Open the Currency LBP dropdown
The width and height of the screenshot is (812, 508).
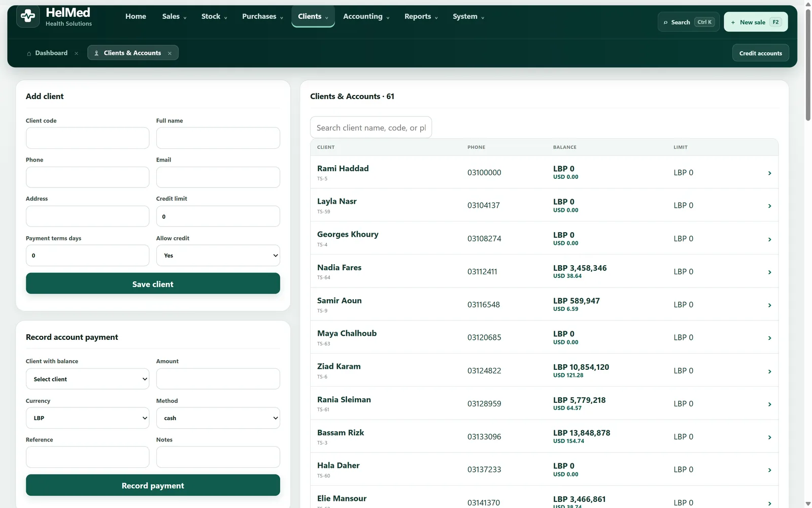pyautogui.click(x=87, y=418)
